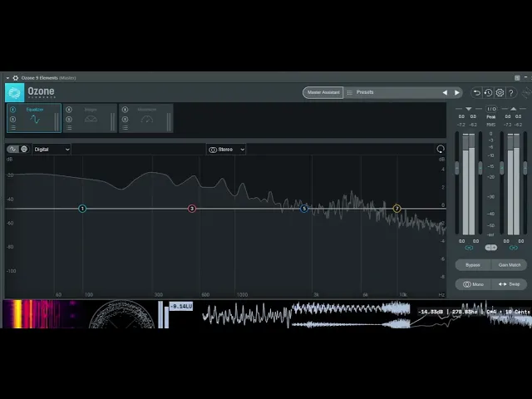
Task: Click the Ozone 9 Elements title gear icon
Action: tap(16, 77)
